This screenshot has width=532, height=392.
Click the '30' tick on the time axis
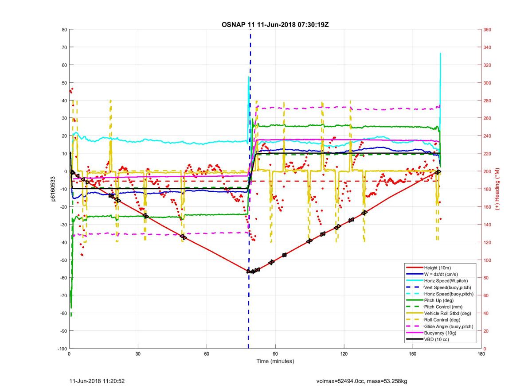click(138, 354)
